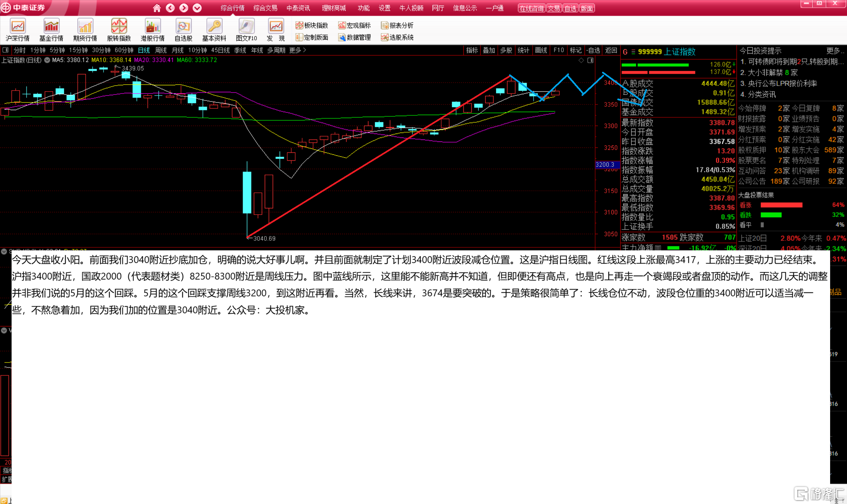Open 股转指数 toolbar icon
The height and width of the screenshot is (504, 847).
[119, 30]
